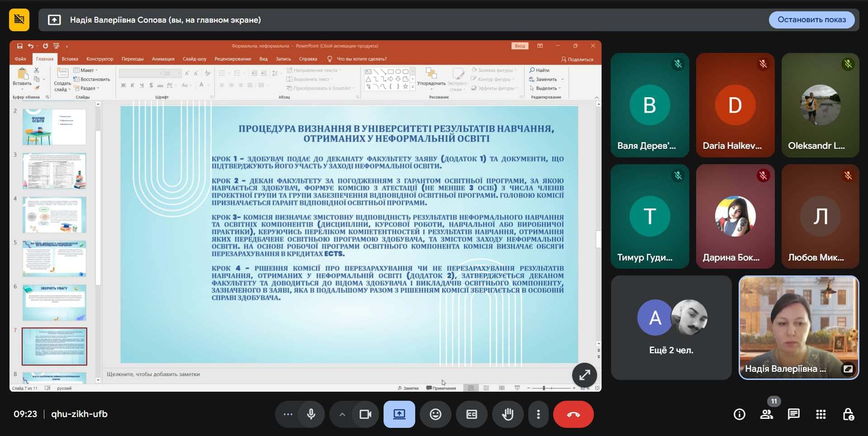Click the screen sharing button in toolbar
This screenshot has width=868, height=436.
click(399, 414)
